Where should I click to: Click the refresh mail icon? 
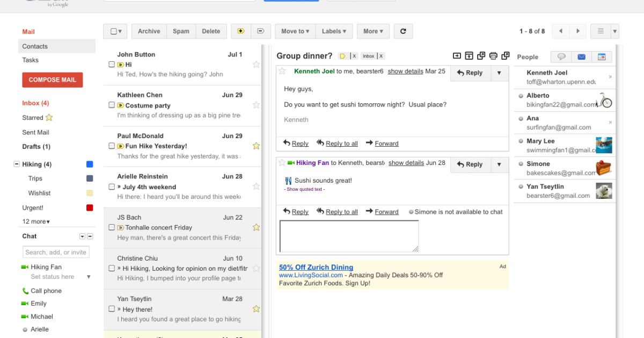[403, 31]
